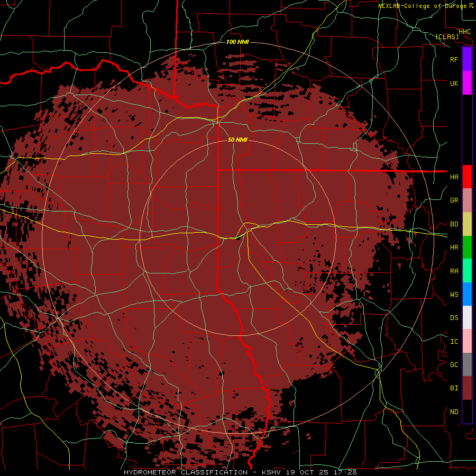Select the GC gray legend swatch
Image resolution: width=476 pixels, height=476 pixels.
pos(467,364)
